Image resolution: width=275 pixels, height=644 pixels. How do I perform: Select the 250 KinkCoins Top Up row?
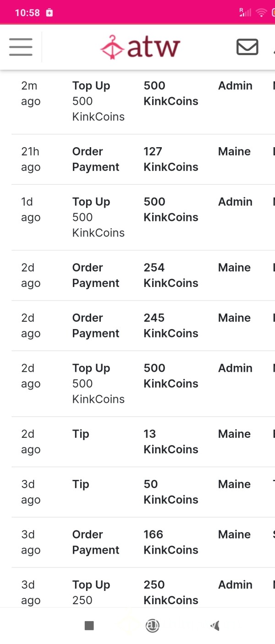click(x=143, y=588)
